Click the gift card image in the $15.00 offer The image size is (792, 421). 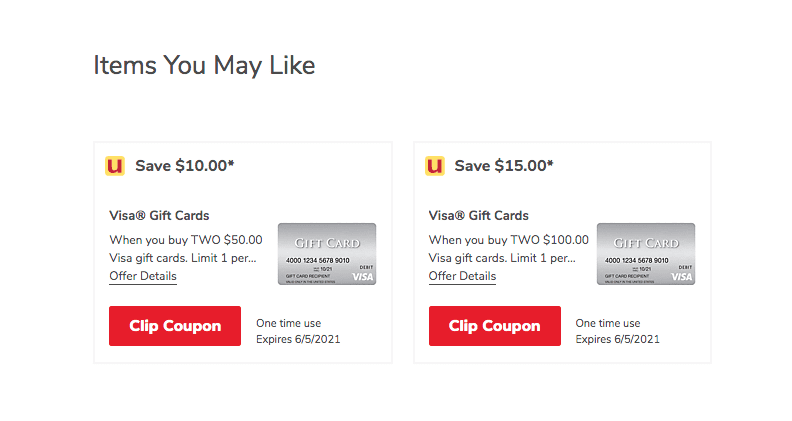tap(646, 253)
